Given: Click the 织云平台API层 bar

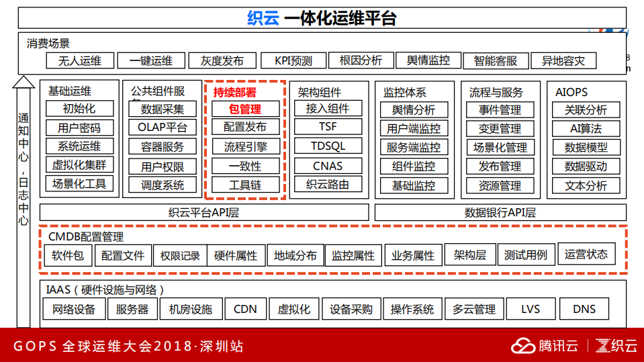Looking at the screenshot, I should 204,212.
